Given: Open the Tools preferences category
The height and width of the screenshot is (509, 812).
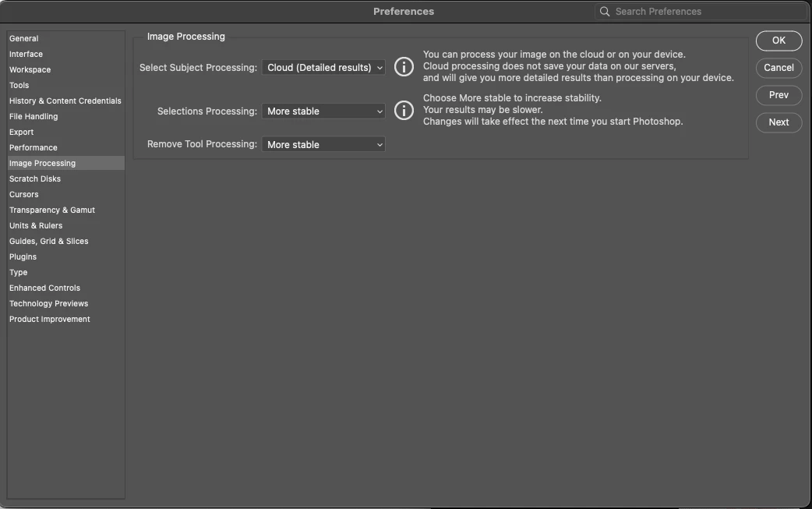Looking at the screenshot, I should tap(65, 85).
